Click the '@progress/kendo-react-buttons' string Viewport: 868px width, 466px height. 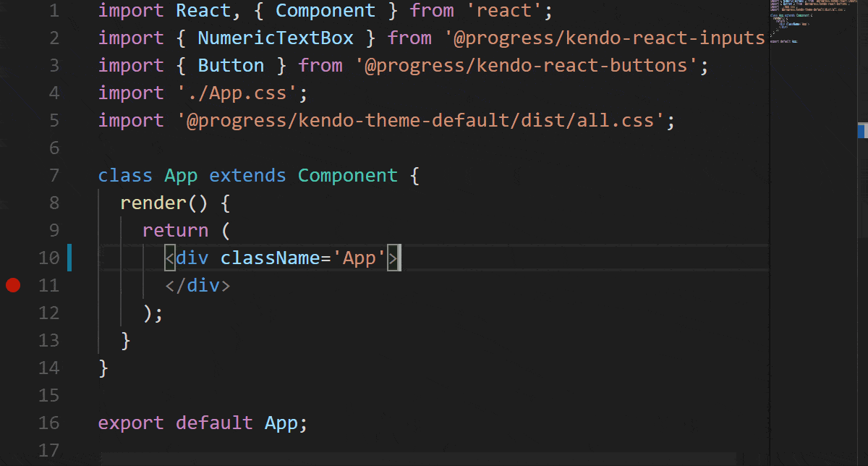coord(526,66)
